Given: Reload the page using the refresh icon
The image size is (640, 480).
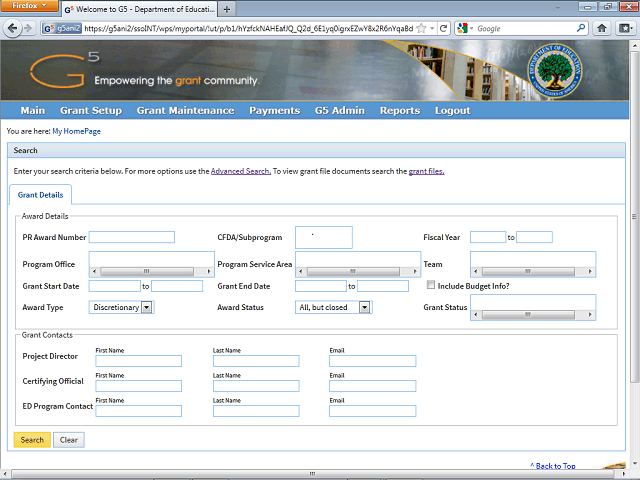Looking at the screenshot, I should 443,29.
